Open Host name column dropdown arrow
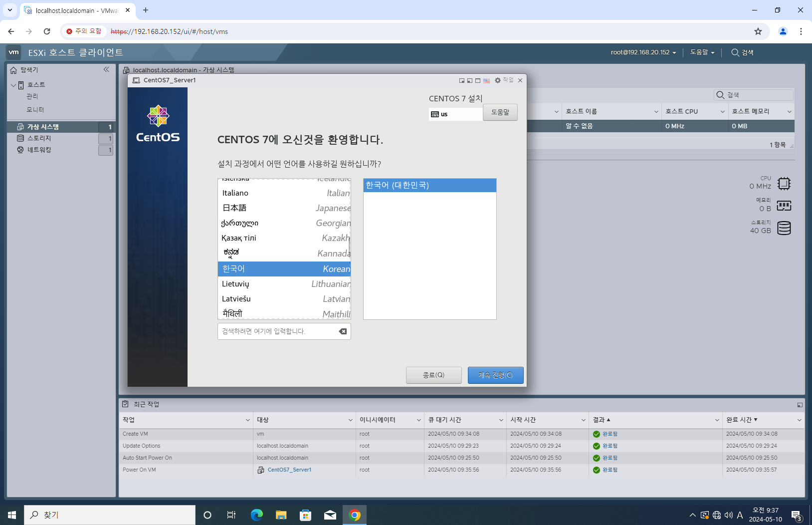This screenshot has height=525, width=812. coord(656,112)
